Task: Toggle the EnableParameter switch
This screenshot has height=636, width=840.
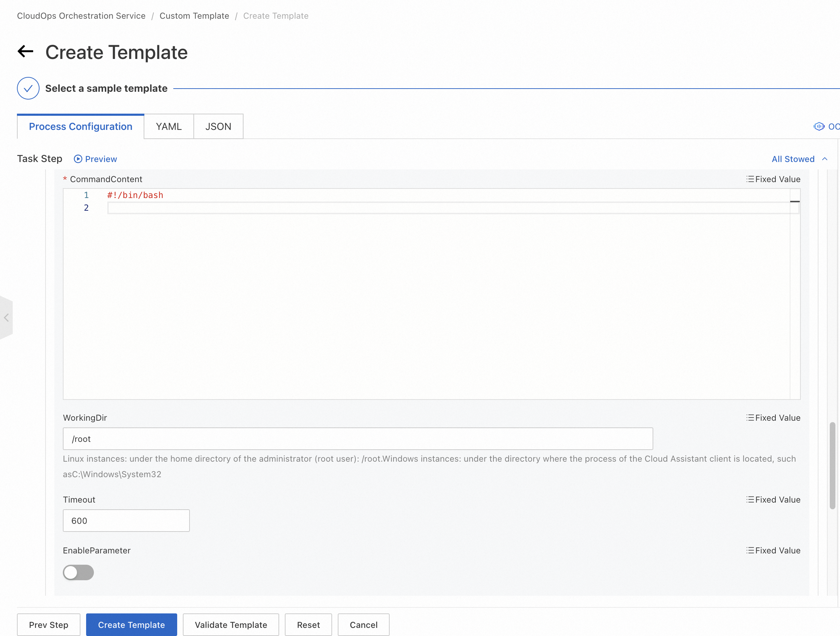Action: pos(78,572)
